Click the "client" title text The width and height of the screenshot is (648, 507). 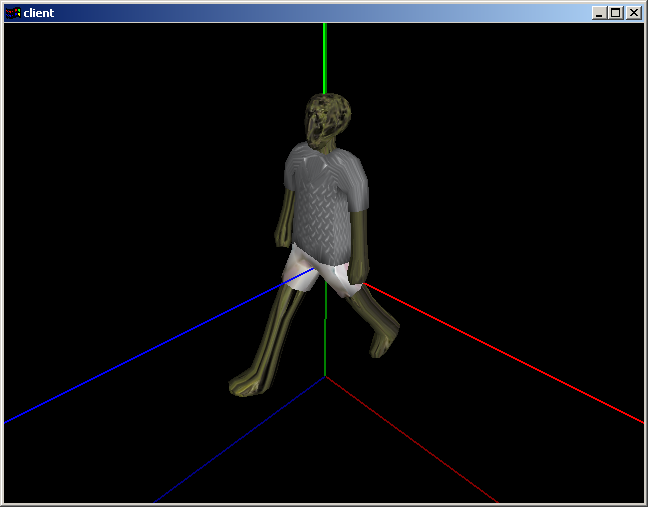coord(39,13)
